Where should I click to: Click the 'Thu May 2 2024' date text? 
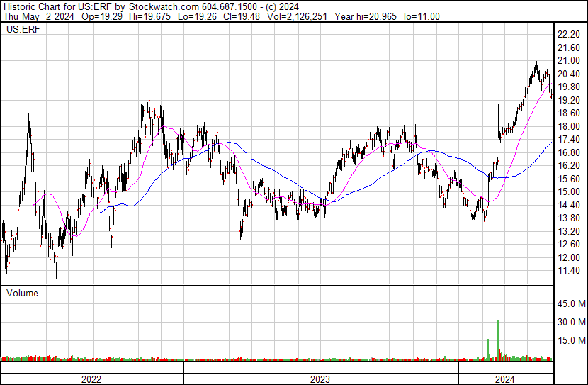[39, 16]
